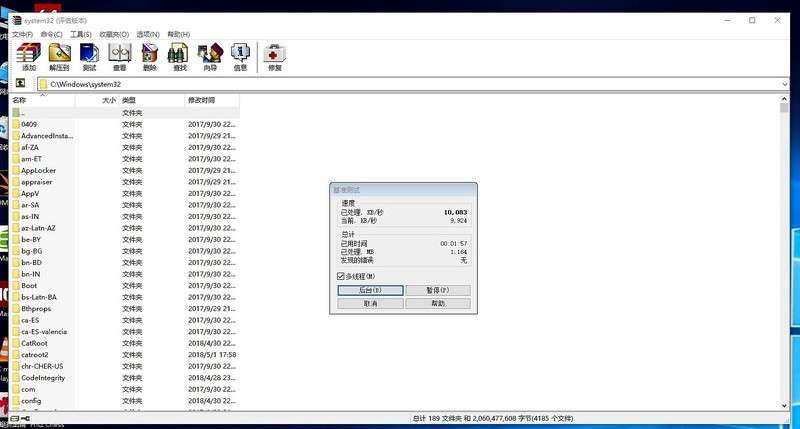Viewport: 800px width, 429px height.
Task: Toggle the 多线程(M) multithreading checkbox
Action: point(341,276)
